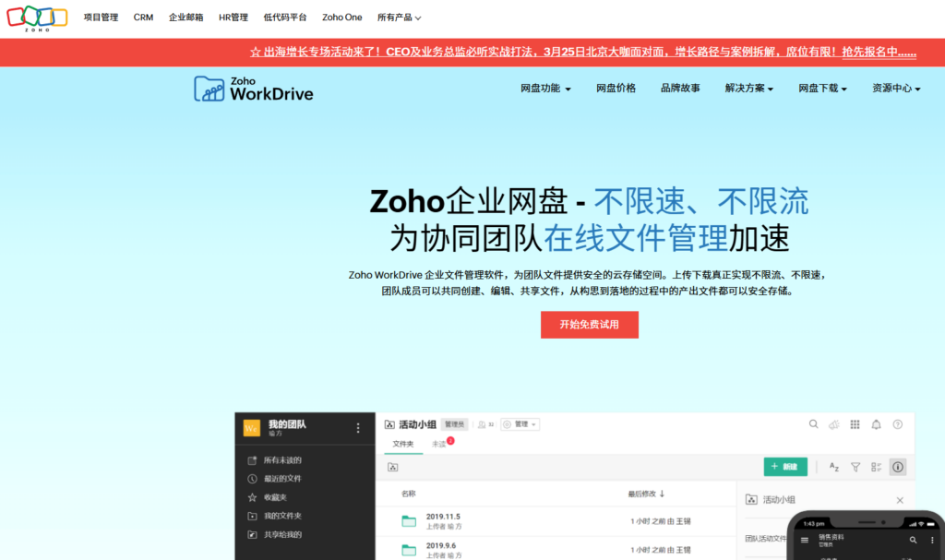Click the A-Z sort icon
This screenshot has width=945, height=560.
834,468
